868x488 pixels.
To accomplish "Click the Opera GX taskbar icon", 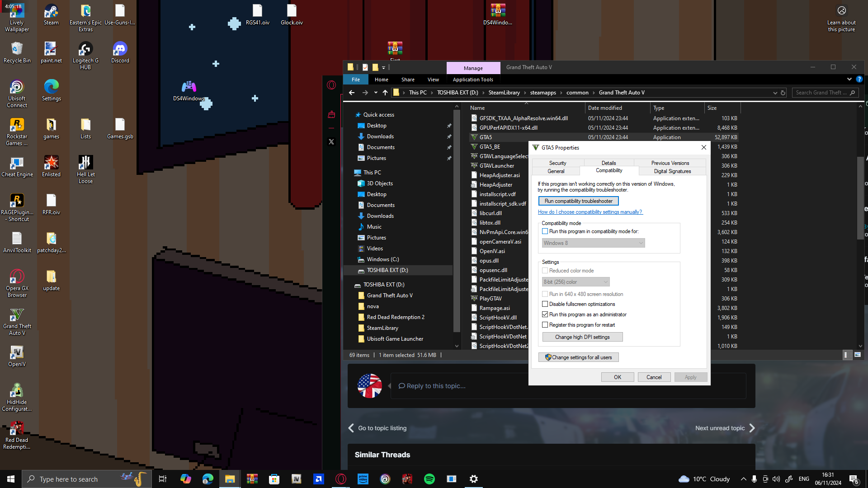I will (x=341, y=479).
